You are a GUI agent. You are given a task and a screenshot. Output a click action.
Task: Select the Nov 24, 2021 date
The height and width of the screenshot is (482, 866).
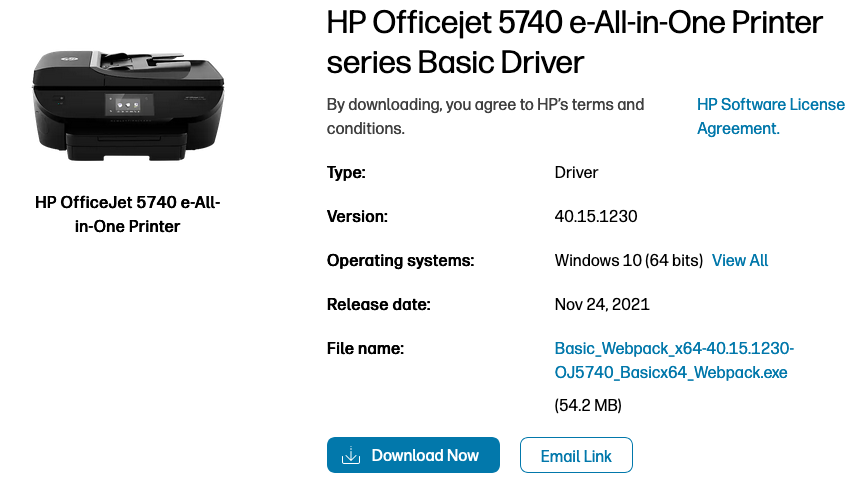tap(602, 304)
